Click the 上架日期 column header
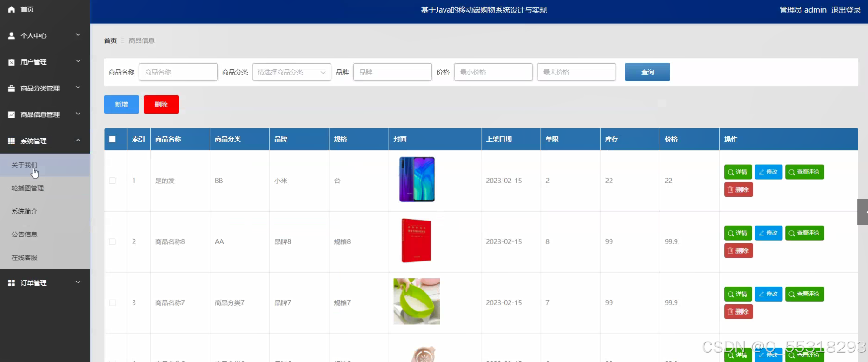 pyautogui.click(x=499, y=139)
